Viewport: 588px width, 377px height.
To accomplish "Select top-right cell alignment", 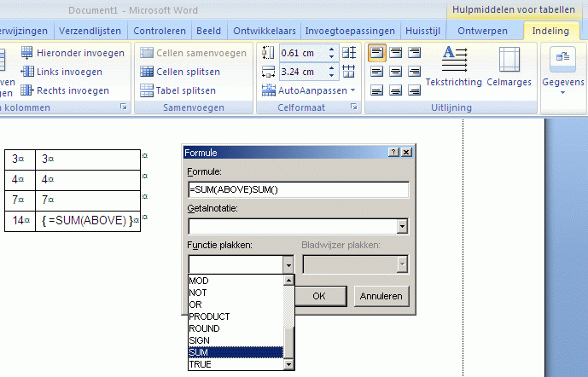I will coord(414,53).
